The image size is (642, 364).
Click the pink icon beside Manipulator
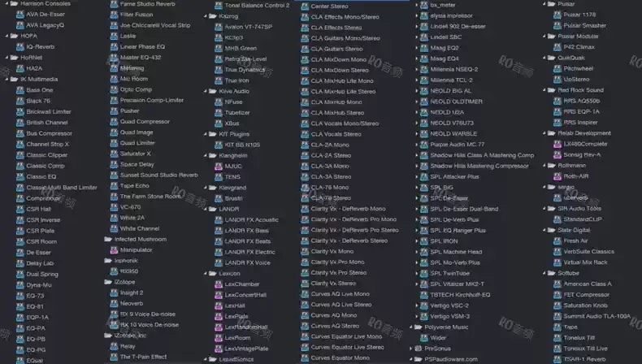click(115, 249)
